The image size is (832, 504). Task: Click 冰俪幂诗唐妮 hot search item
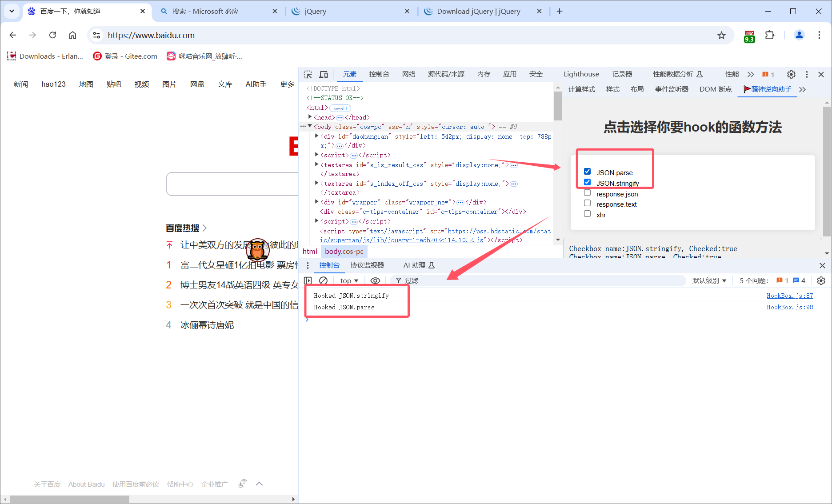pos(207,325)
